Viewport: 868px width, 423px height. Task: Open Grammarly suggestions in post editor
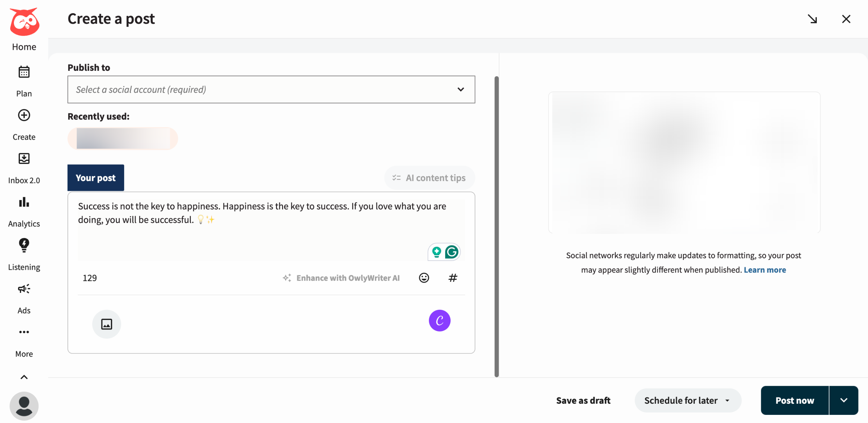pos(452,252)
